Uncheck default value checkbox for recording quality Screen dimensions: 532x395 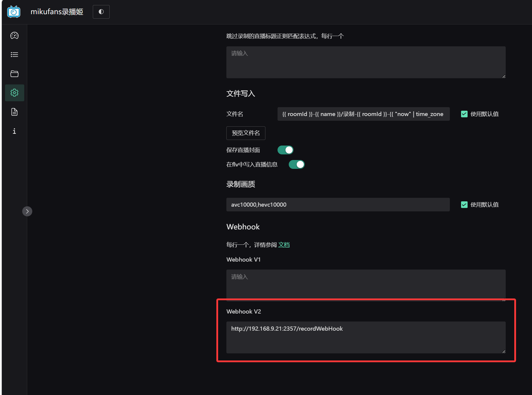(x=464, y=205)
